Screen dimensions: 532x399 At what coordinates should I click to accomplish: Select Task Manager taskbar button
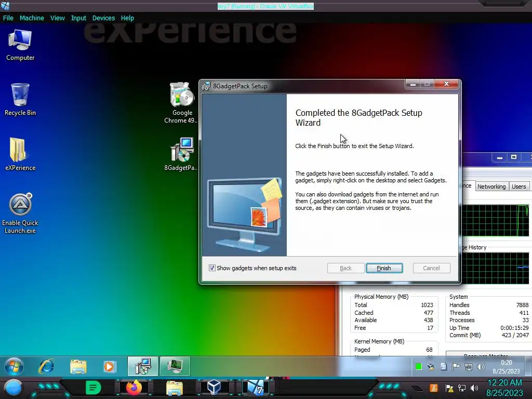click(175, 366)
